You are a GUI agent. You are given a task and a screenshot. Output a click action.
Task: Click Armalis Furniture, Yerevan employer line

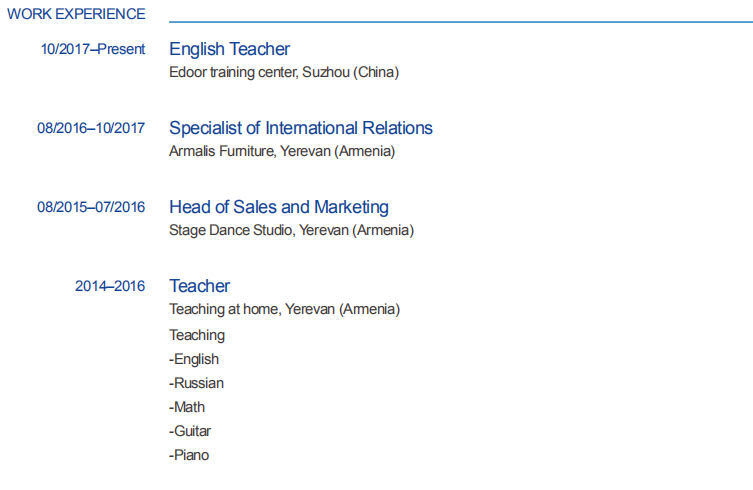pos(282,152)
